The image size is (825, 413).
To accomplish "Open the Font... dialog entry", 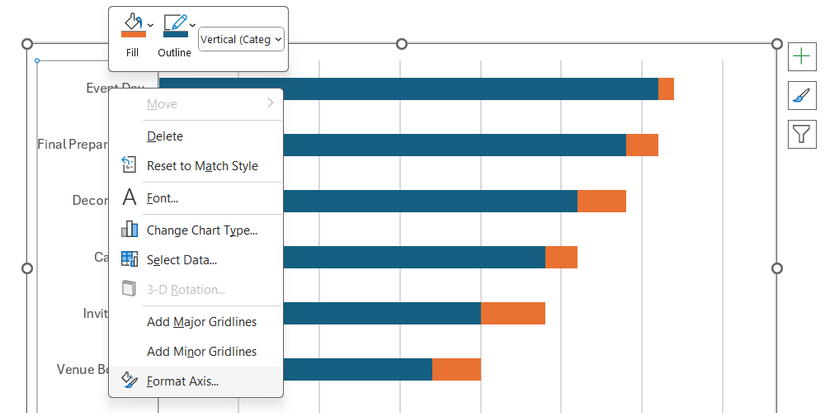I will tap(162, 198).
